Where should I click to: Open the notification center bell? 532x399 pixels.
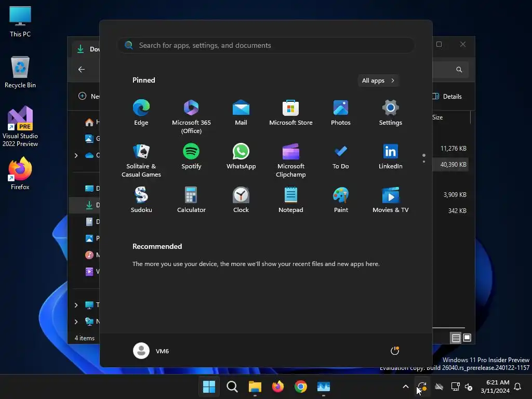tap(518, 387)
